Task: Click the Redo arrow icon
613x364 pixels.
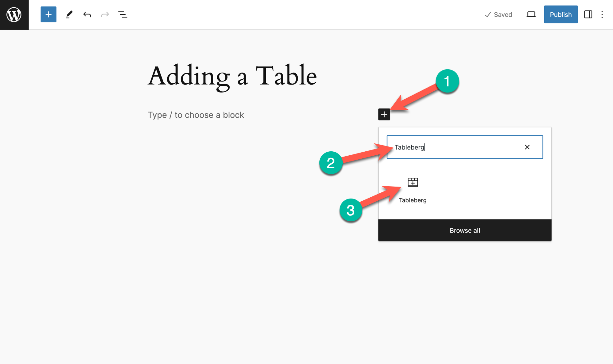Action: (105, 14)
